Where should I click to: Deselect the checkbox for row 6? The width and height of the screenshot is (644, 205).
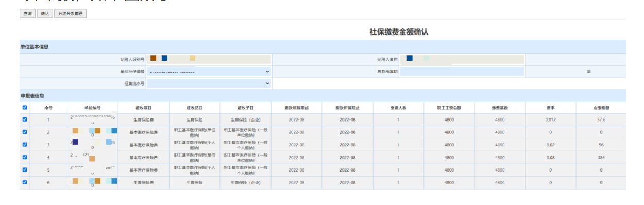pos(25,182)
